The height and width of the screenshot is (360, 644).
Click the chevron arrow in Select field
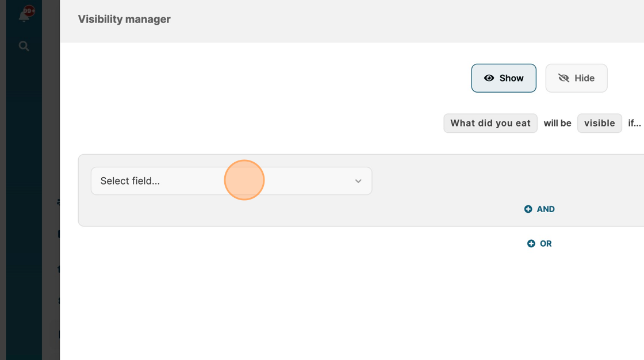pos(358,181)
